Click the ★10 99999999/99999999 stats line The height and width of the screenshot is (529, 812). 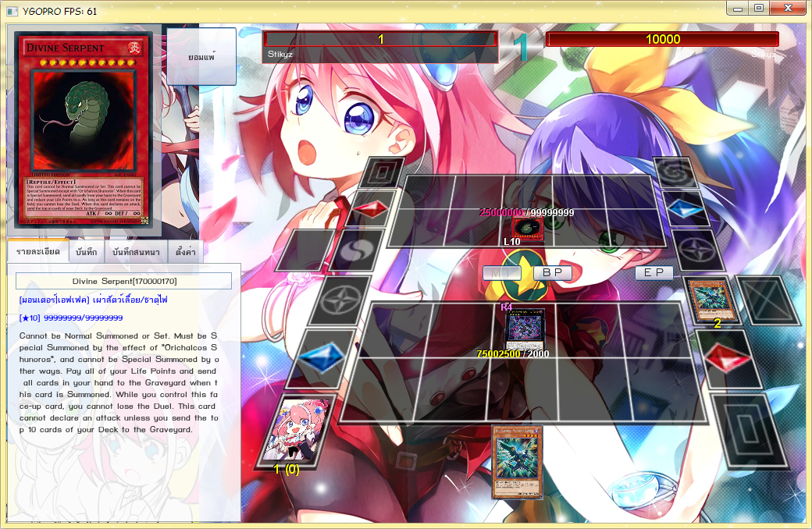pyautogui.click(x=71, y=318)
